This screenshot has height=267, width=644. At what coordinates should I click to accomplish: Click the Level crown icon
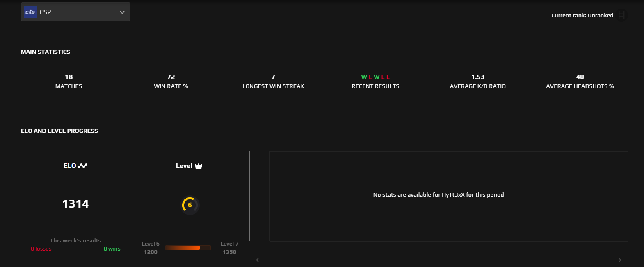click(x=199, y=166)
